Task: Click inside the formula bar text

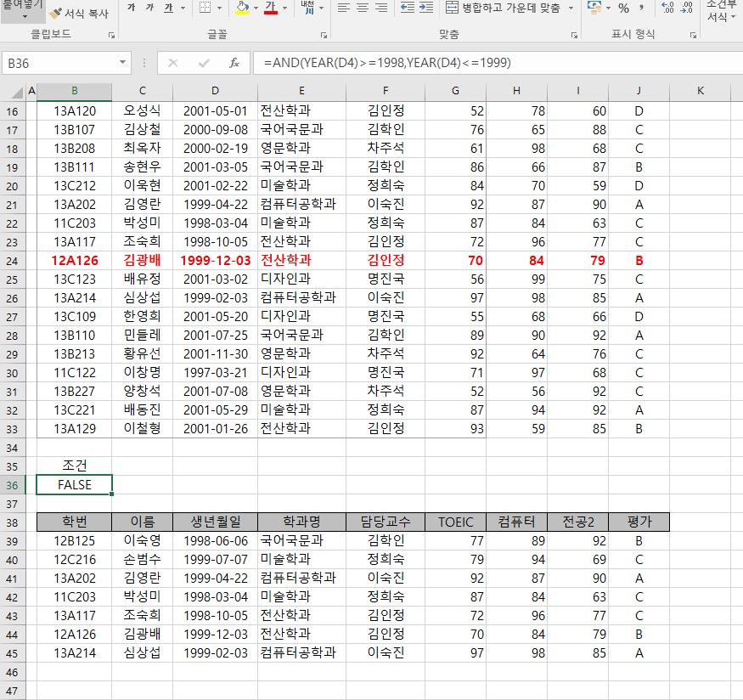Action: pos(493,63)
